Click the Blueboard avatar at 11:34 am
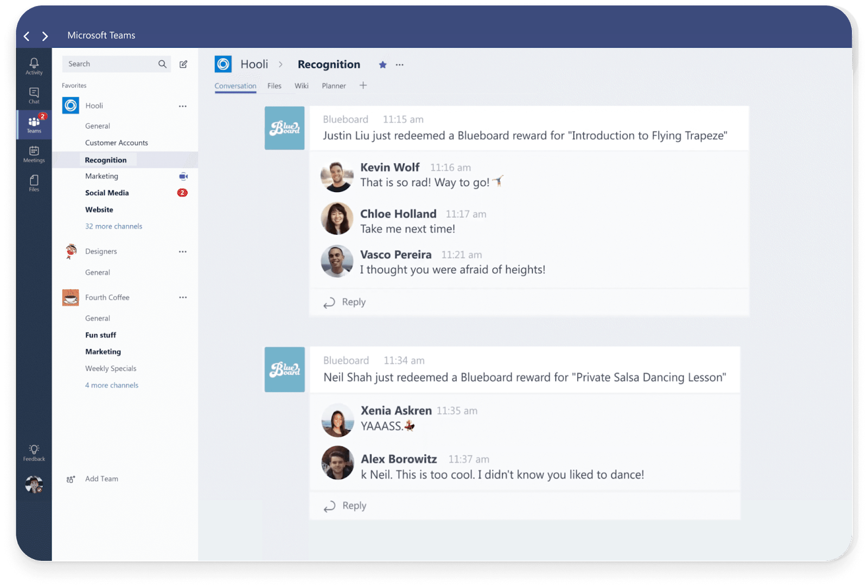 coord(284,369)
